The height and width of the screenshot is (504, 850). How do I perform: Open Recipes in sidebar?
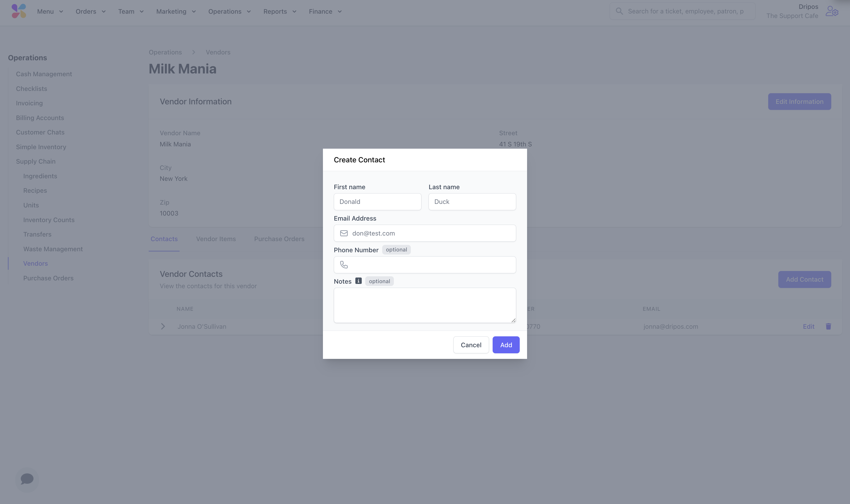pos(35,190)
